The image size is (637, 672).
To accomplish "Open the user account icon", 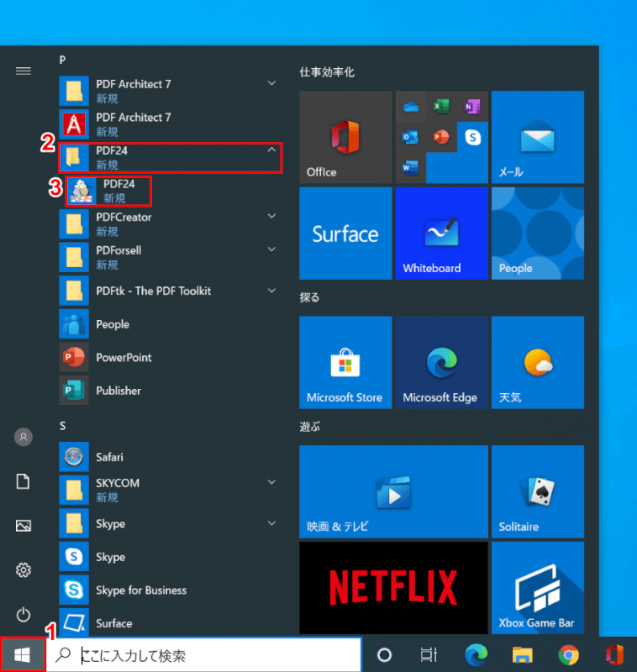I will pyautogui.click(x=24, y=437).
